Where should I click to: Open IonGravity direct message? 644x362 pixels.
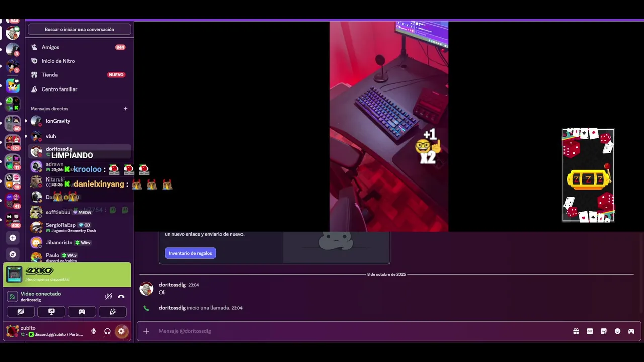point(79,121)
